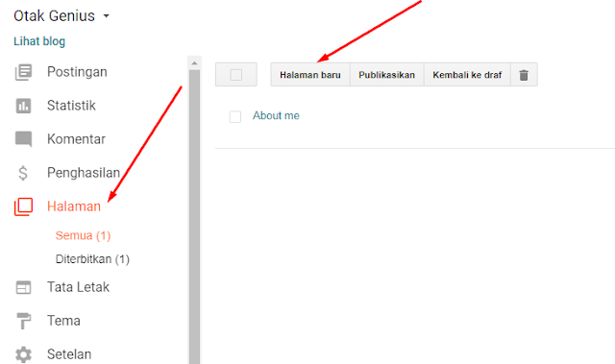Image resolution: width=615 pixels, height=364 pixels.
Task: Click the Komentar speech bubble icon
Action: coord(23,139)
